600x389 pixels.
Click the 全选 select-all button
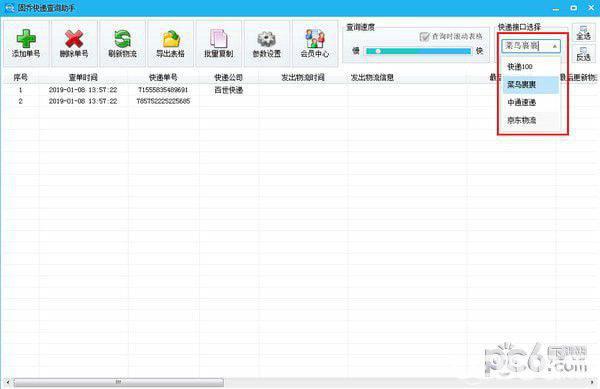[x=583, y=33]
